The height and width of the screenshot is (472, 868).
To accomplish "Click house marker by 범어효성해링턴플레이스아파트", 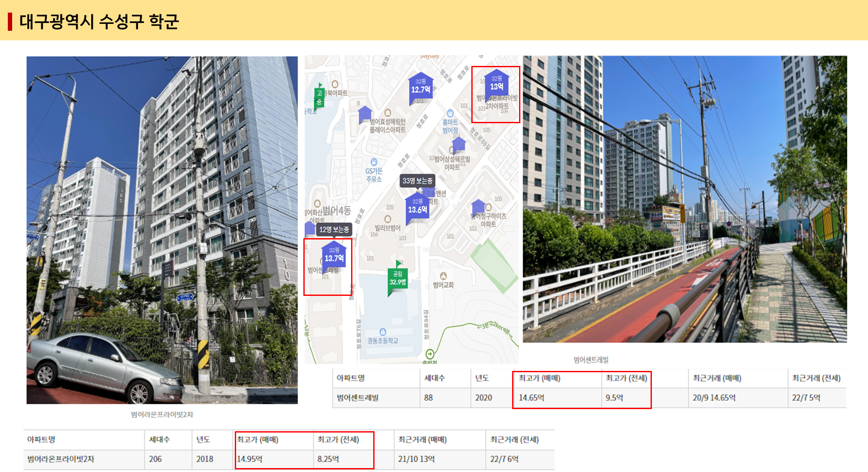I will pos(365,115).
